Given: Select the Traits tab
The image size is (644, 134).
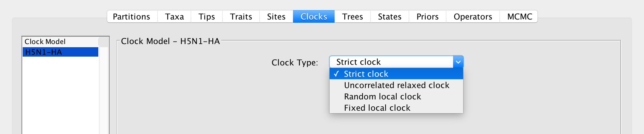Looking at the screenshot, I should point(241,17).
